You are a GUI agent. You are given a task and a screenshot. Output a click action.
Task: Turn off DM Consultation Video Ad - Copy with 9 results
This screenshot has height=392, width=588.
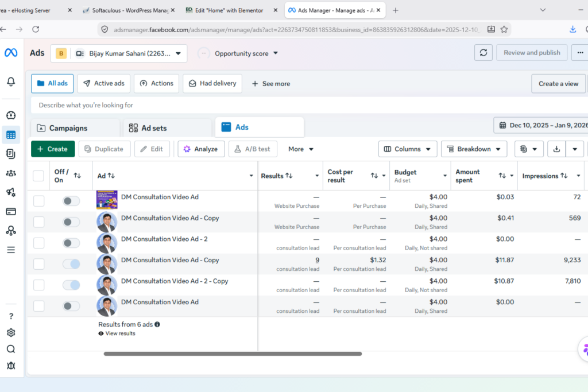click(71, 264)
